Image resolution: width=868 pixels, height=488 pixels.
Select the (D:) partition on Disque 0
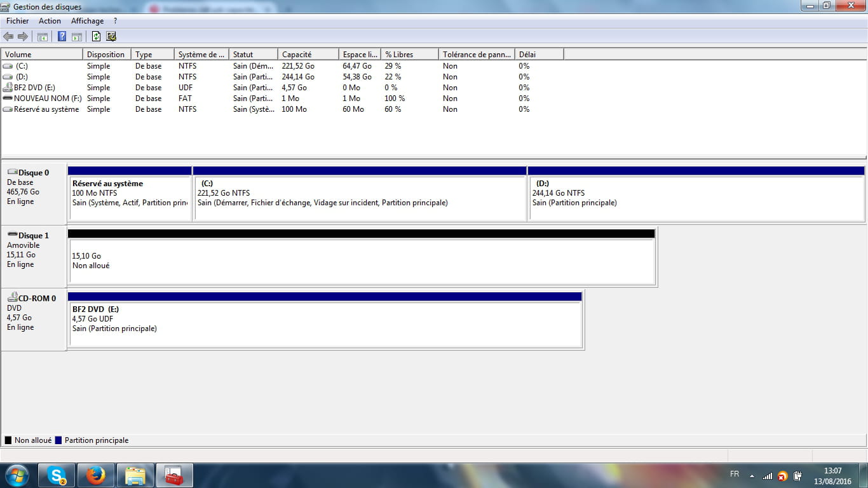click(x=696, y=198)
